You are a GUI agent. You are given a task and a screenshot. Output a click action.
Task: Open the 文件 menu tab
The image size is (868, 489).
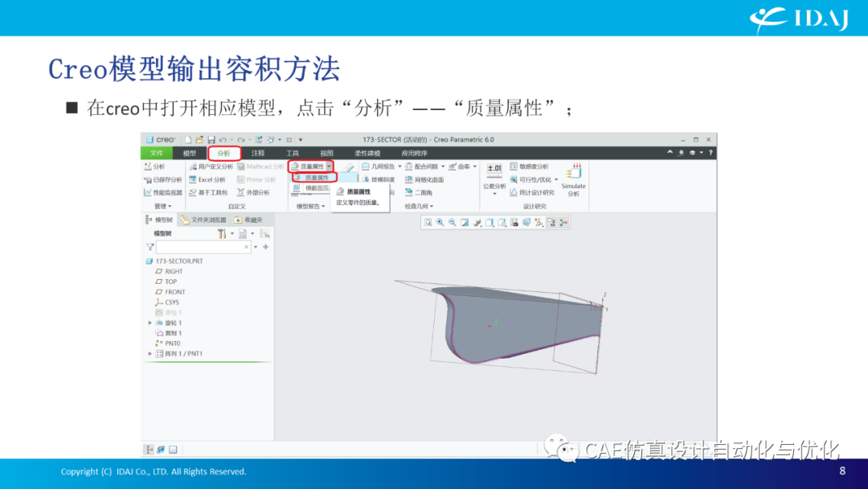(x=157, y=153)
